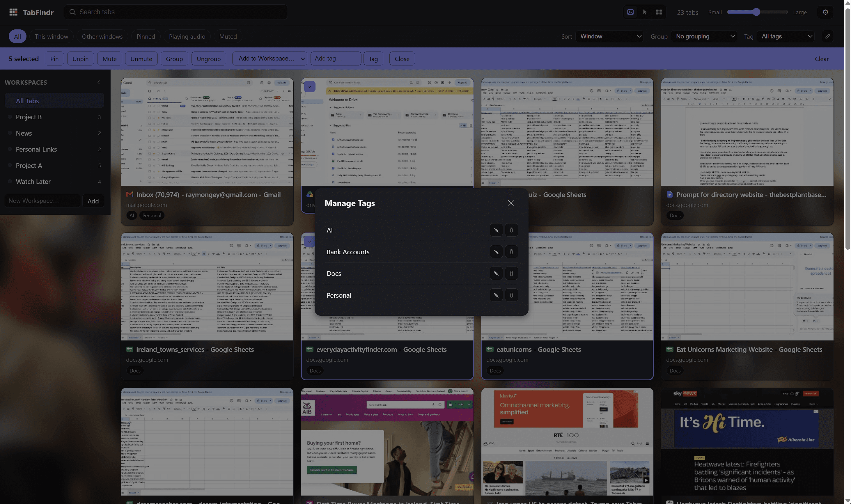Click Sheets favicon on eatunicorns card
This screenshot has width=851, height=504.
(490, 349)
